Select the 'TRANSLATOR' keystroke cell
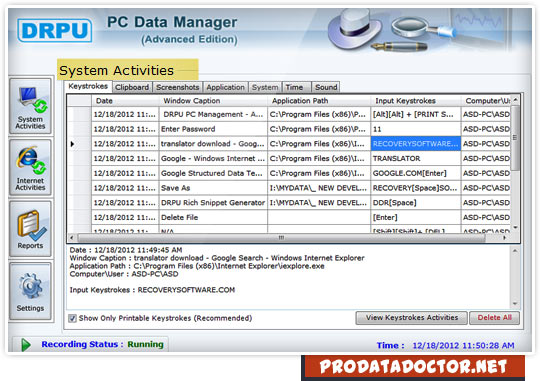 [416, 158]
